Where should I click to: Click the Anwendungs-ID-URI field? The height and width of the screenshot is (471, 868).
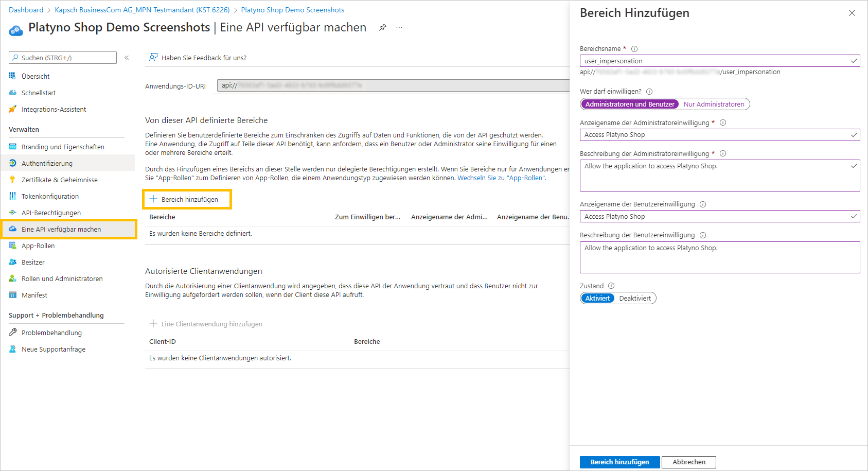(393, 85)
